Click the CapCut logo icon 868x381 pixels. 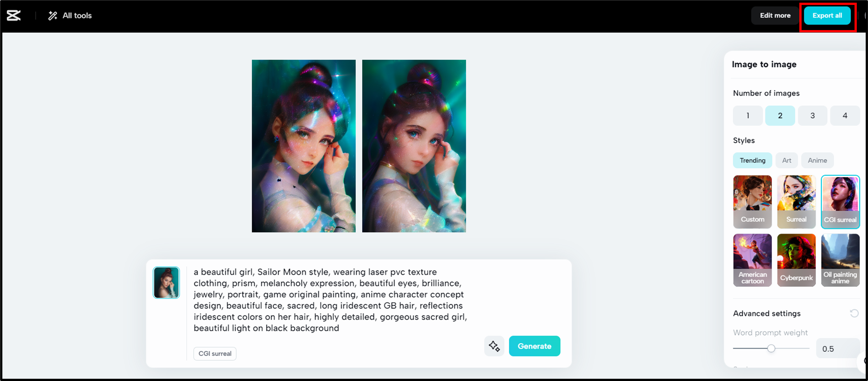tap(13, 15)
